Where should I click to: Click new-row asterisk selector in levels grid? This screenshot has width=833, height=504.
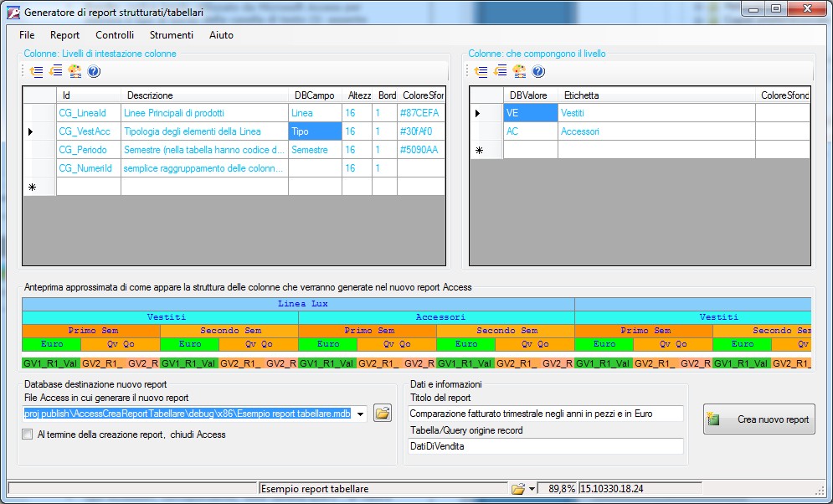(x=40, y=187)
